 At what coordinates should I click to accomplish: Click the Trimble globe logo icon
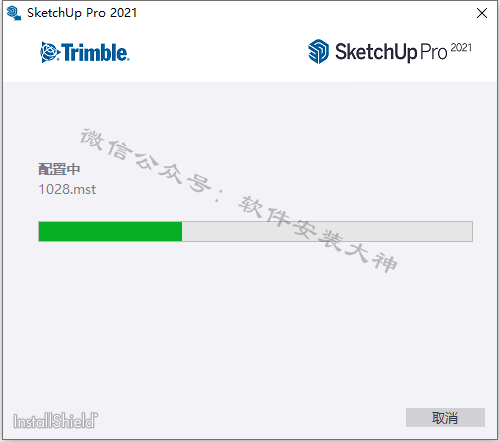tap(50, 52)
